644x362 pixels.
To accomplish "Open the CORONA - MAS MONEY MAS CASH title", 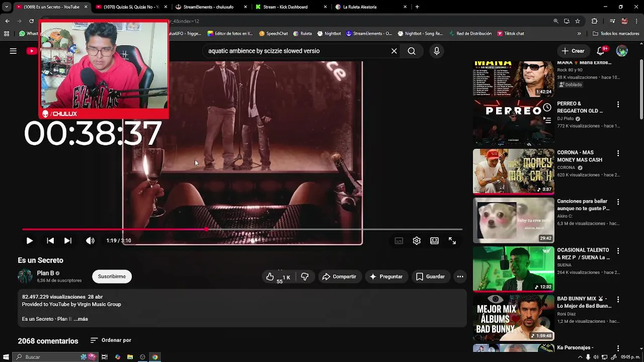I will pos(580,156).
